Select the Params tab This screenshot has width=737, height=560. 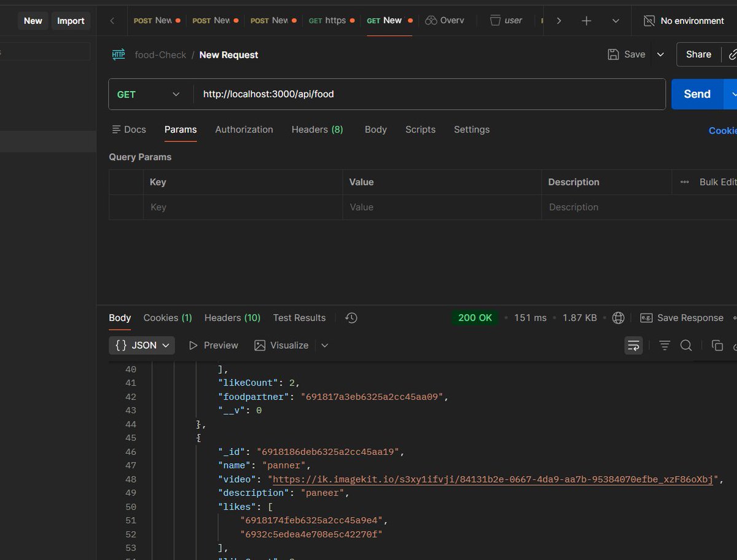(181, 130)
